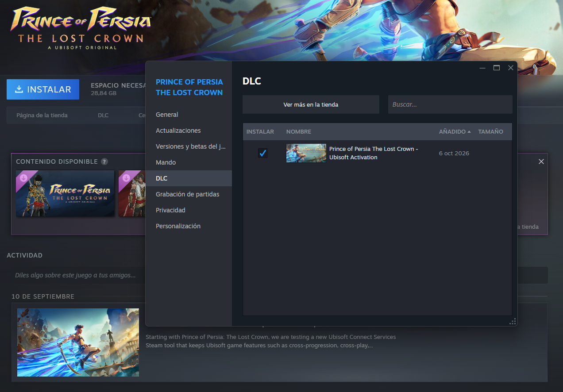Click Ver más en la tienda button
This screenshot has width=563, height=392.
tap(311, 104)
